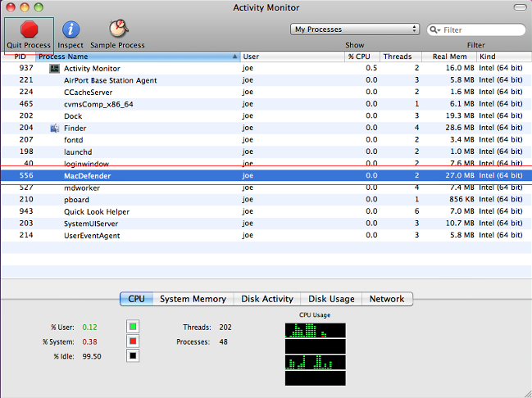The width and height of the screenshot is (532, 398).
Task: Click the red % System color swatch
Action: tap(133, 341)
